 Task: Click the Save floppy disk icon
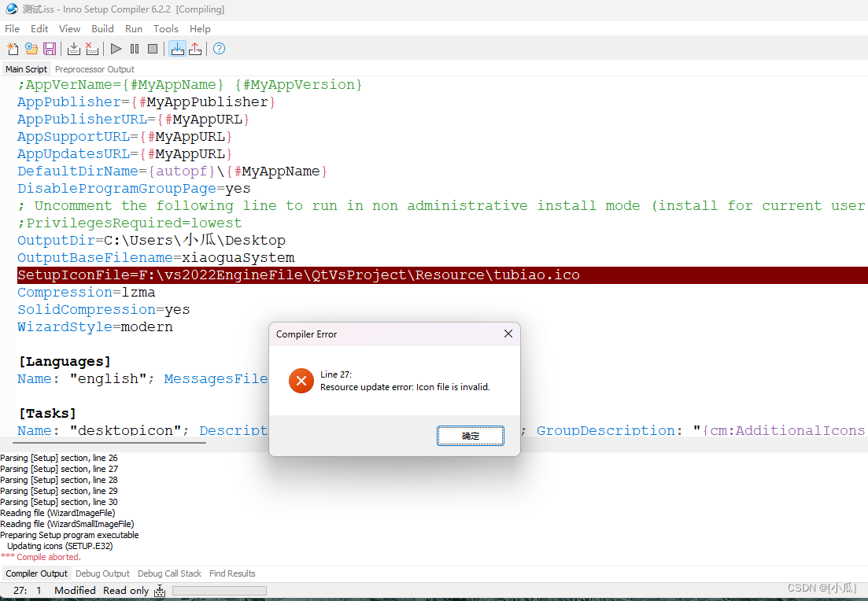(50, 49)
